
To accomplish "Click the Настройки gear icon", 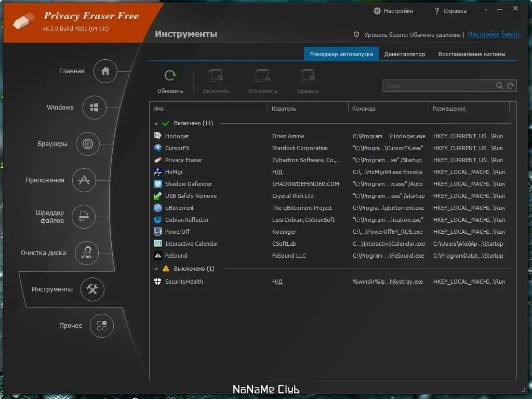I will [377, 11].
